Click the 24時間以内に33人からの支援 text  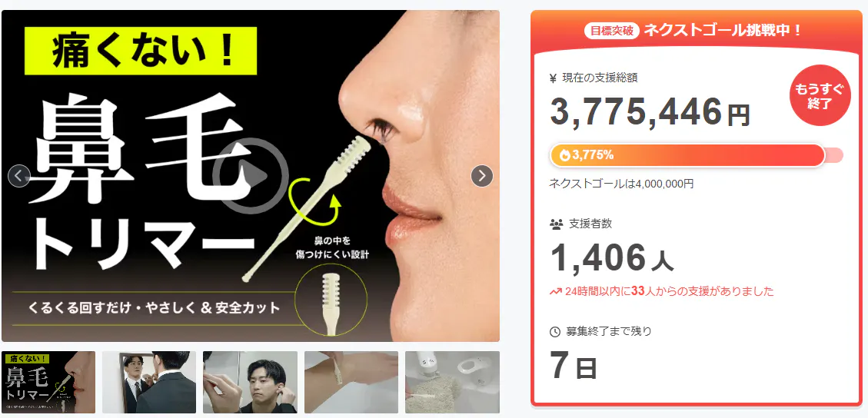pyautogui.click(x=670, y=291)
